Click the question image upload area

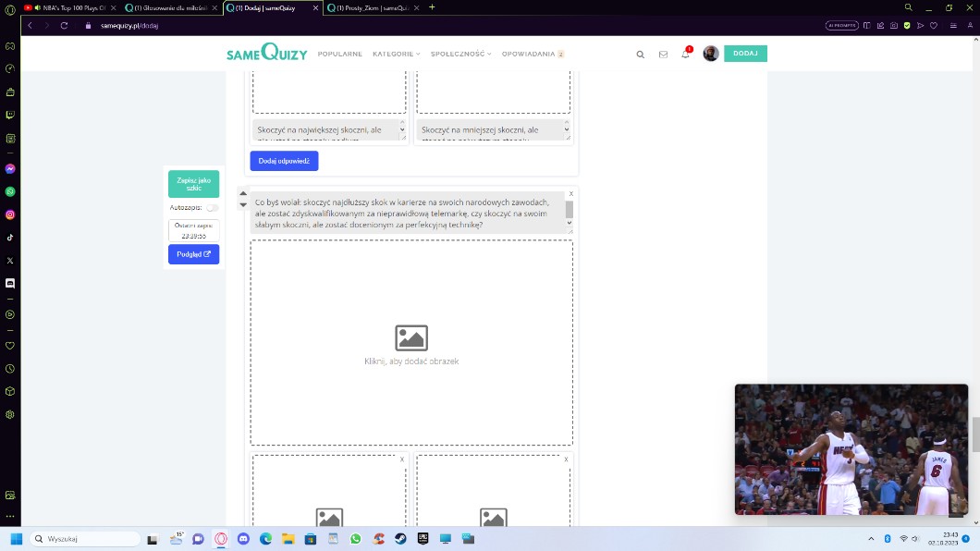tap(411, 343)
